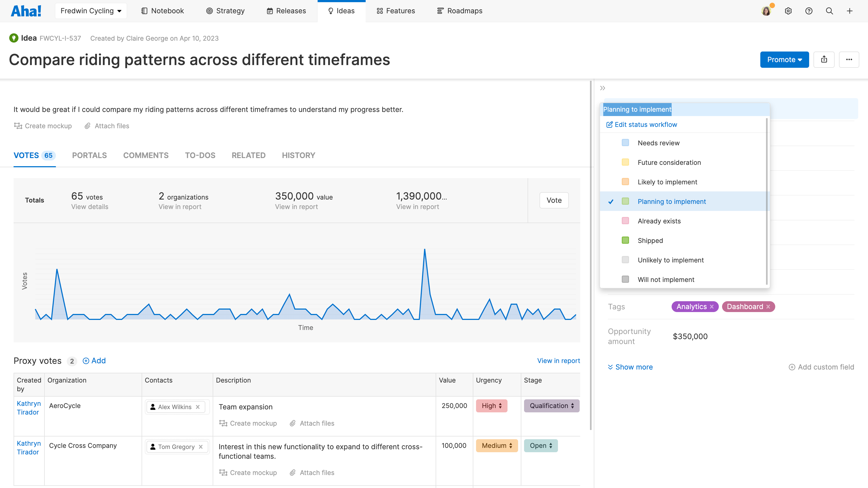Open the more options ellipsis menu
This screenshot has height=488, width=868.
coord(849,60)
